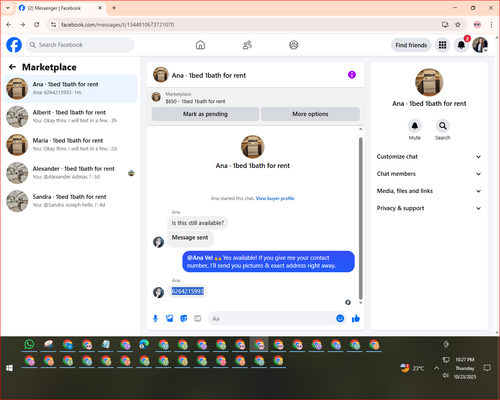Click the avatar beside the 6264215993 message
The image size is (500, 400).
tap(158, 292)
